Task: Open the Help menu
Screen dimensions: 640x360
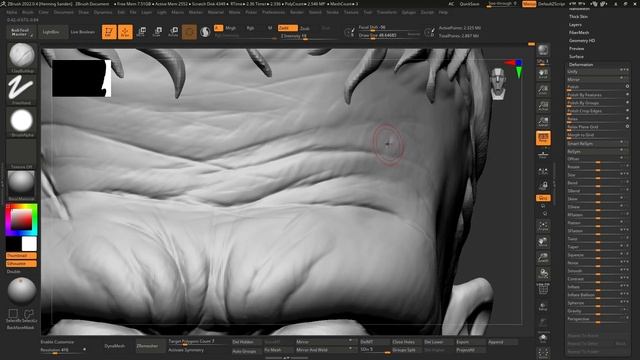Action: pos(443,12)
